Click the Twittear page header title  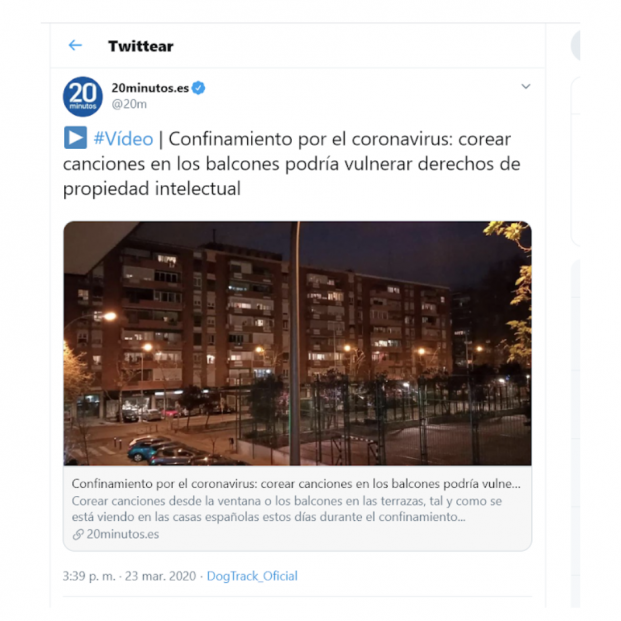coord(141,46)
